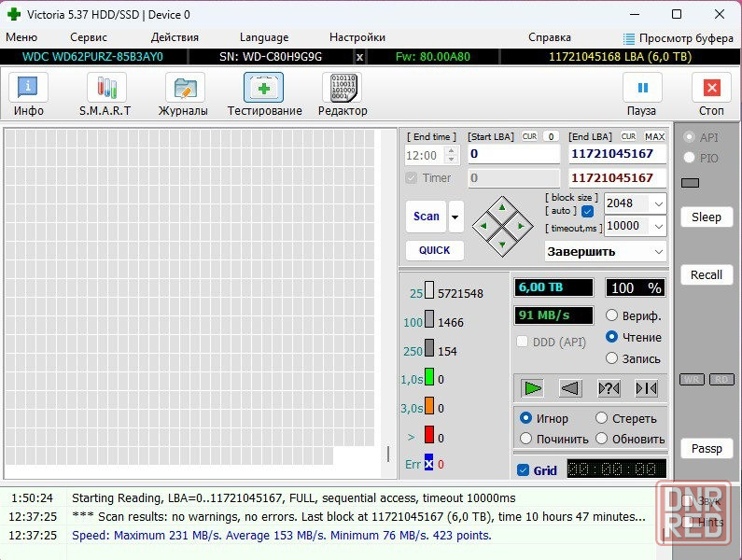The width and height of the screenshot is (742, 560).
Task: Open the Меню menu
Action: click(21, 37)
